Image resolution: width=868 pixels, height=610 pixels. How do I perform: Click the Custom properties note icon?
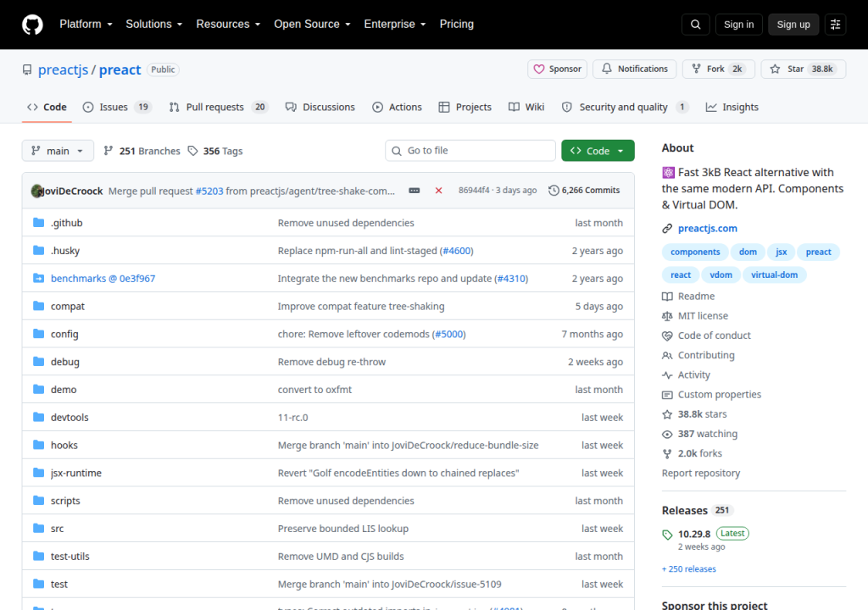click(667, 395)
